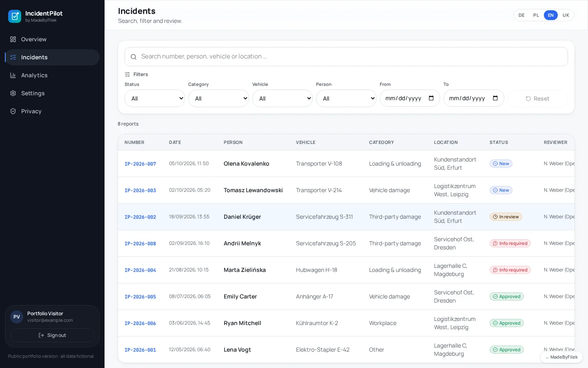Focus the incident search field
This screenshot has height=368, width=588.
click(x=346, y=57)
